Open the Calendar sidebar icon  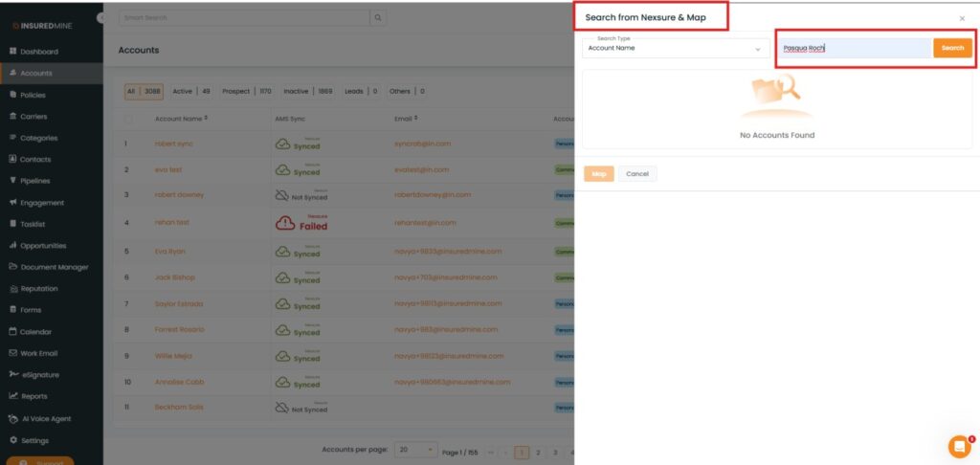coord(13,332)
